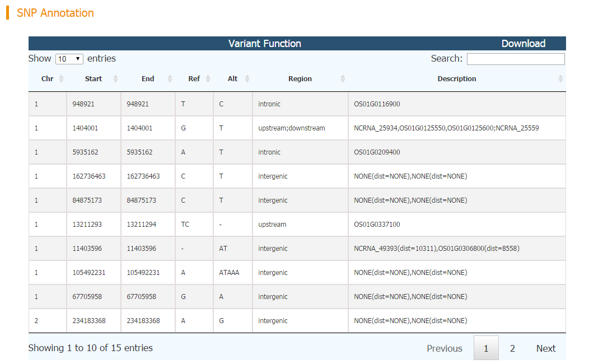589x364 pixels.
Task: Click the Variant Function table title
Action: tap(265, 44)
